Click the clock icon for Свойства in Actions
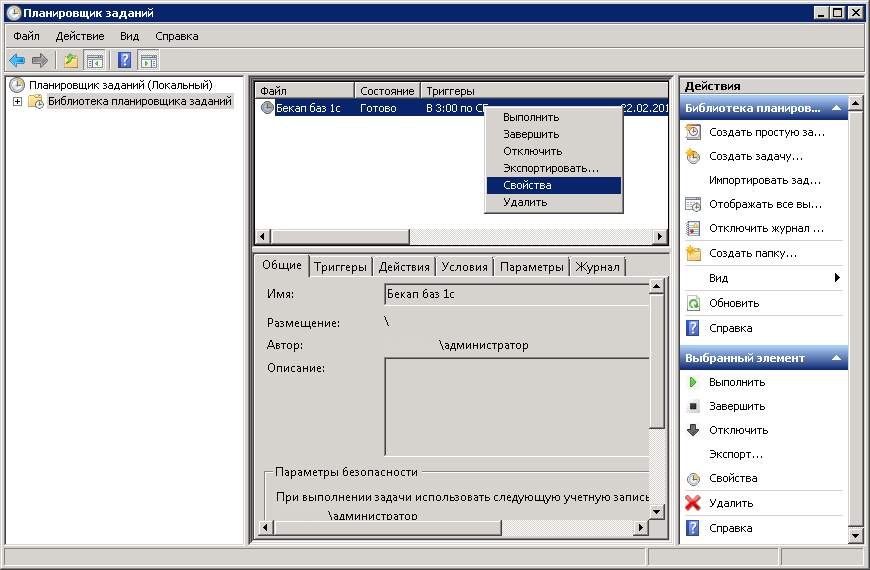This screenshot has width=870, height=570. (693, 478)
